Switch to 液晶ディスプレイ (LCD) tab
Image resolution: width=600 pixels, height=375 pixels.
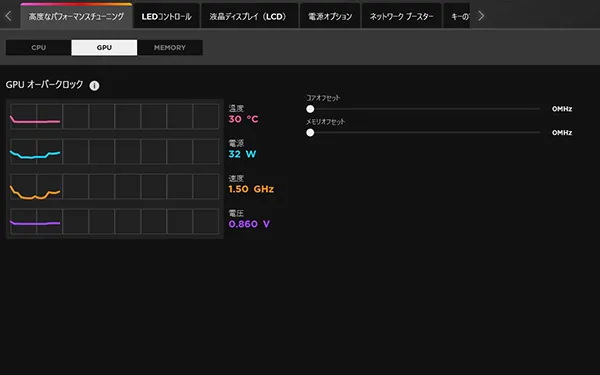coord(249,16)
